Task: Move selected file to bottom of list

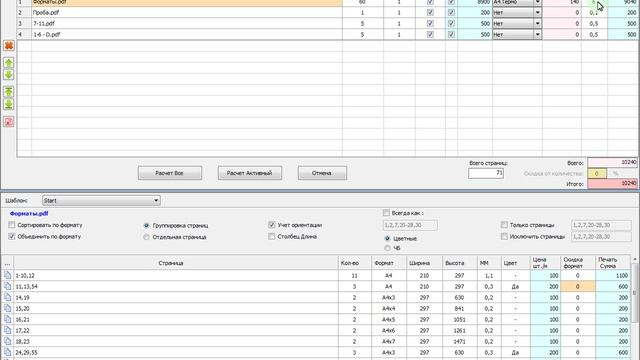Action: 9,104
